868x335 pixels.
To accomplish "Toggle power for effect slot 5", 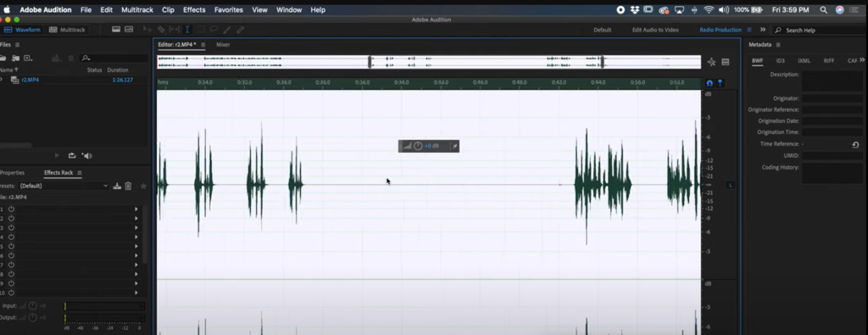I will pos(11,247).
